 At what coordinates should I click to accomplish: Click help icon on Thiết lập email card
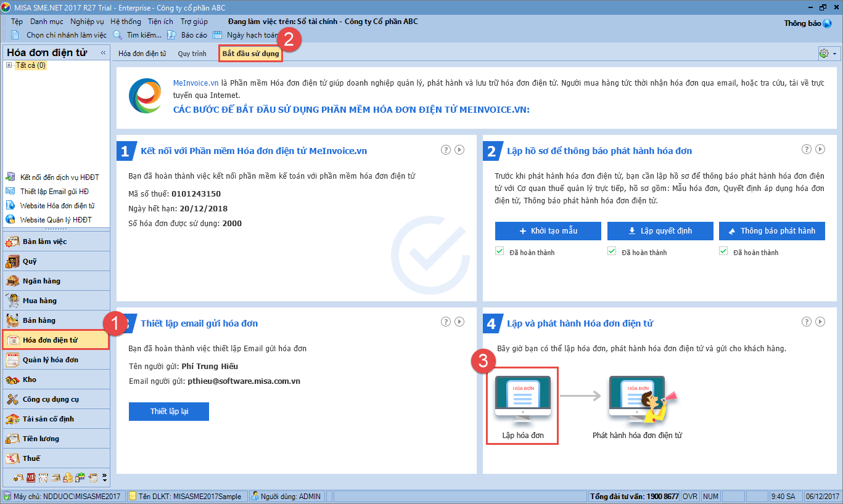(x=446, y=322)
